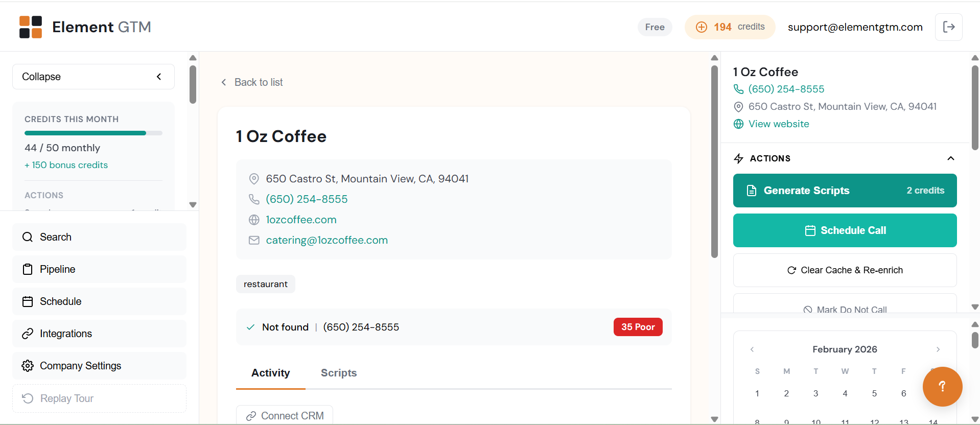
Task: Collapse the ACTIONS section chevron
Action: pos(950,158)
